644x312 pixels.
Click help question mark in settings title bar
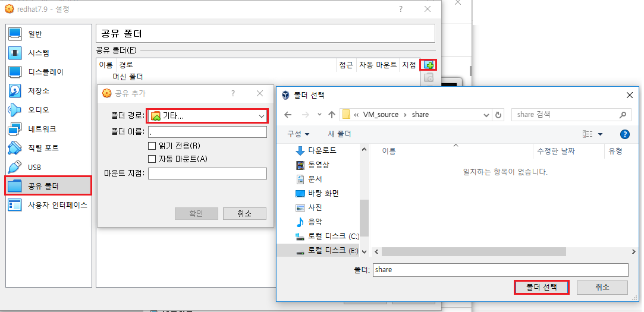[401, 9]
